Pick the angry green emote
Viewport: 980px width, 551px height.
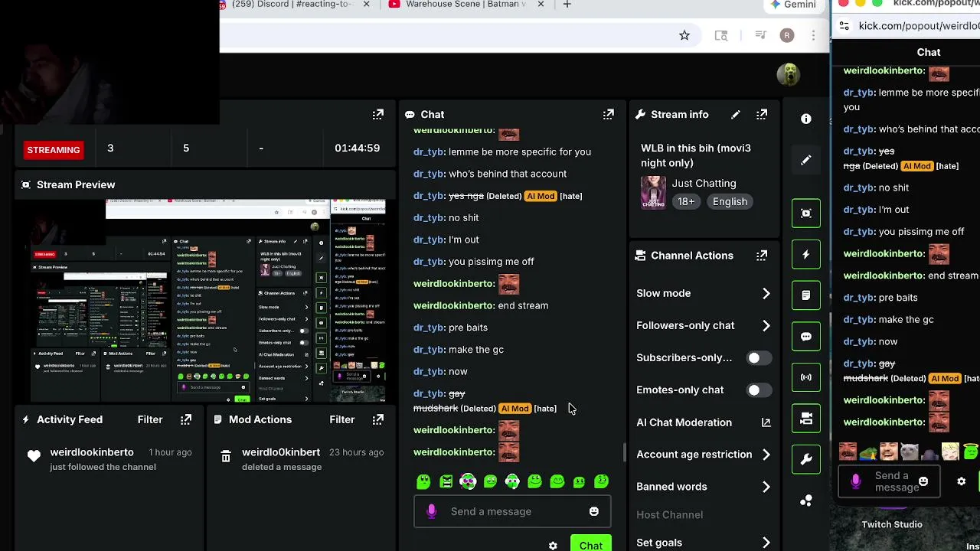click(x=446, y=481)
